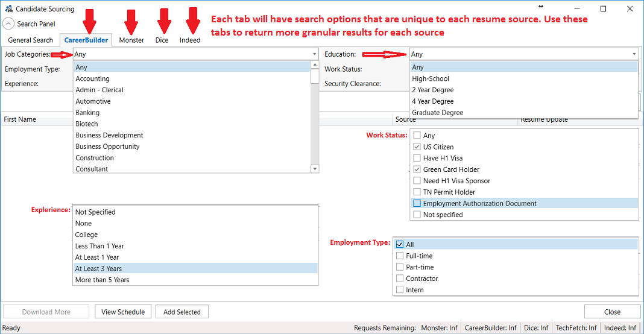Choose 4 Year Degree education option
Viewport: 644px width, 334px height.
(x=524, y=101)
